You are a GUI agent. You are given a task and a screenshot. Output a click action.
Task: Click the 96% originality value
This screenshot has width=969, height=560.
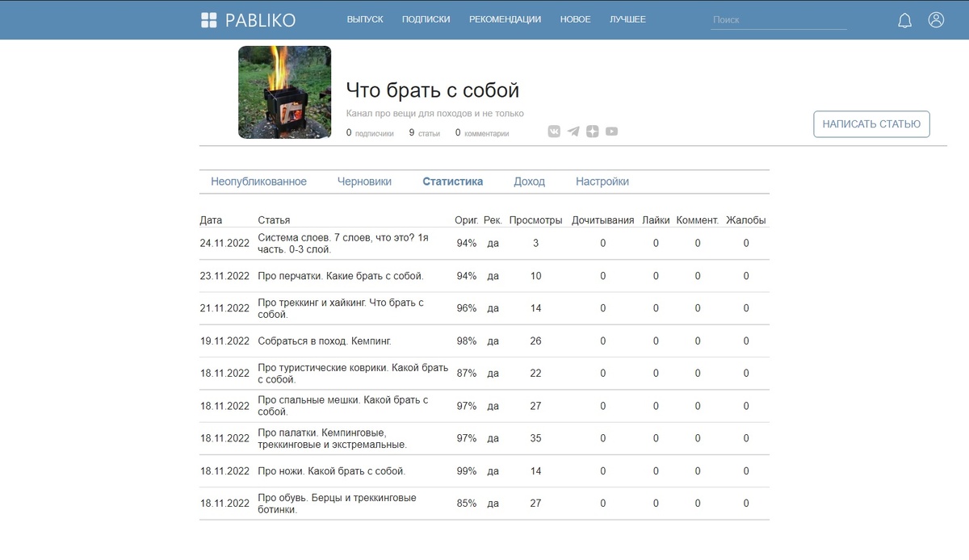(467, 308)
